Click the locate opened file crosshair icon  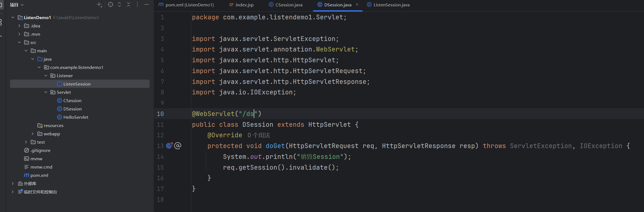[111, 4]
